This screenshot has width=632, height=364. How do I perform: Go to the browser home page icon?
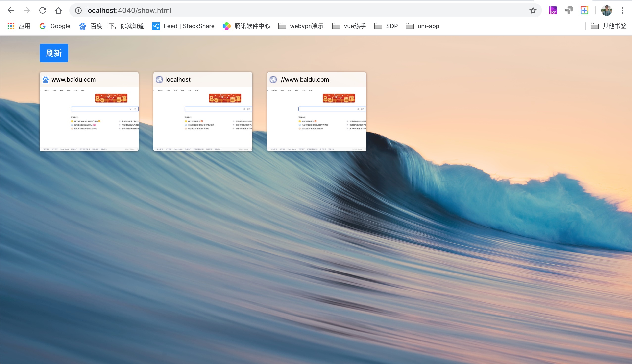click(58, 10)
